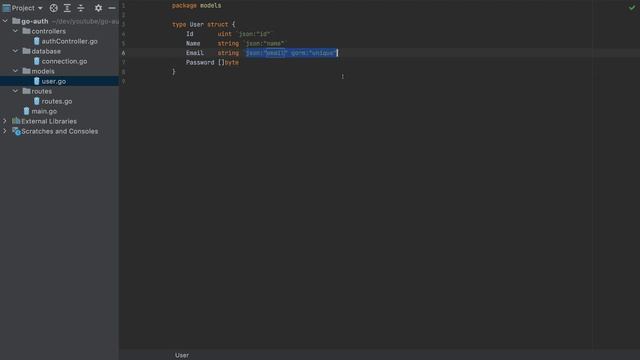640x360 pixels.
Task: Click Scratches and Consoles label
Action: click(60, 131)
